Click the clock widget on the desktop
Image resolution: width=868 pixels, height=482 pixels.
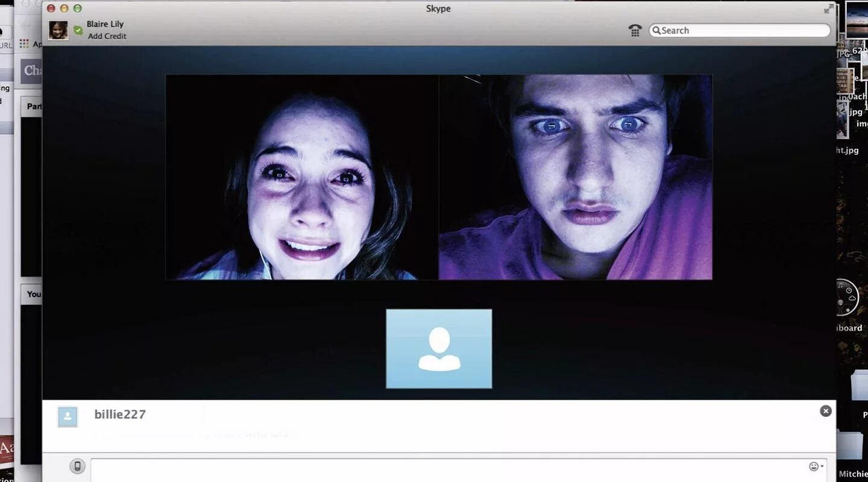coord(848,297)
